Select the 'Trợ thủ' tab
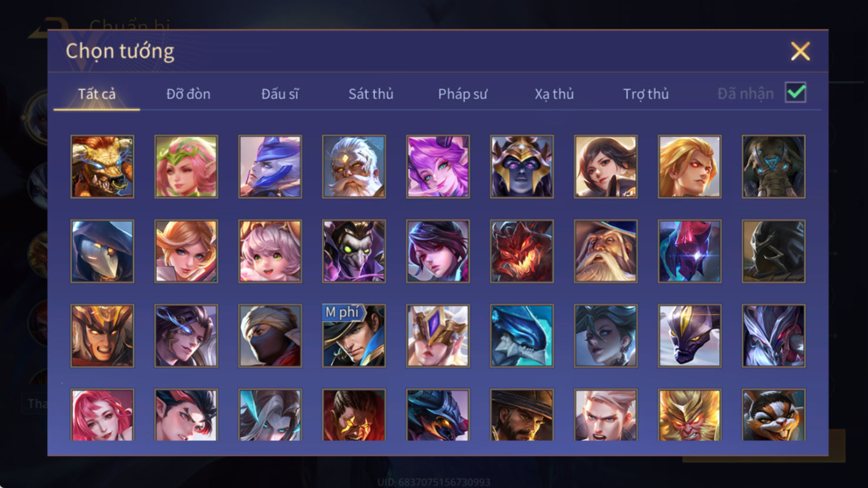This screenshot has height=488, width=868. (646, 94)
